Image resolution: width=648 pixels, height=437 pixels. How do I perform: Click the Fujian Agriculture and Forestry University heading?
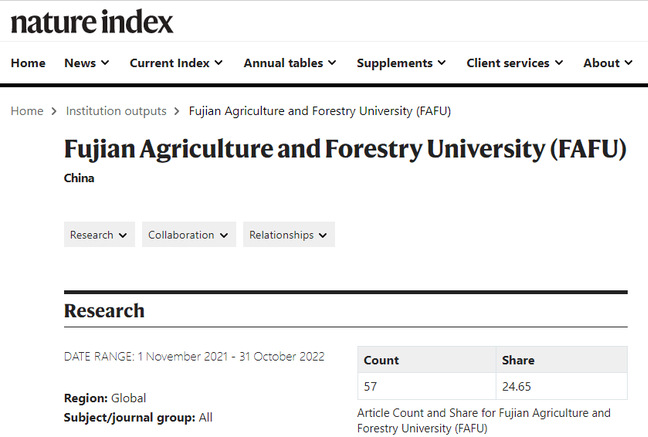tap(345, 150)
